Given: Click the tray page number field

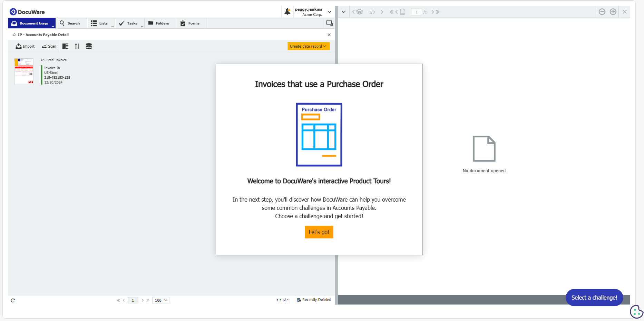Looking at the screenshot, I should click(133, 300).
